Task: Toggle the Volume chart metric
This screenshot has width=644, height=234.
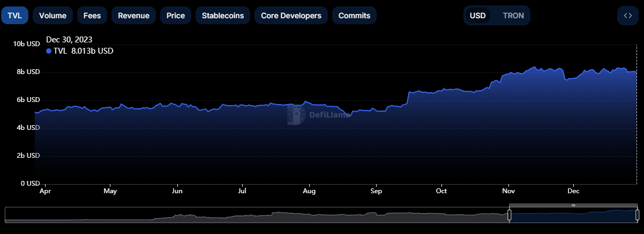Action: 53,16
